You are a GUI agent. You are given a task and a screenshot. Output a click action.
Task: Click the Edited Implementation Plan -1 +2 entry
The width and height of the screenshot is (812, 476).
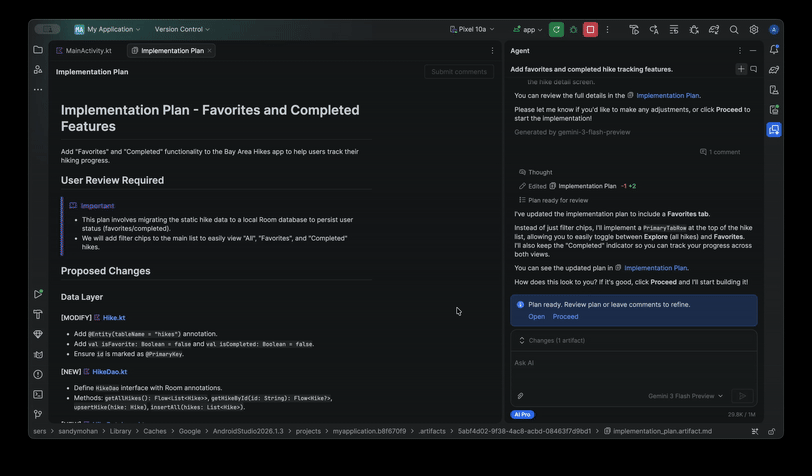[577, 186]
